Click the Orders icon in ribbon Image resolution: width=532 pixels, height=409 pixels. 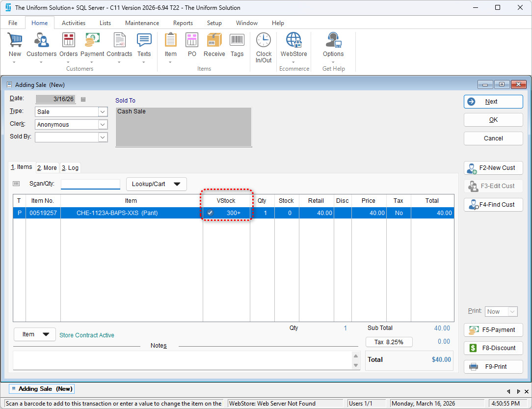click(x=69, y=41)
